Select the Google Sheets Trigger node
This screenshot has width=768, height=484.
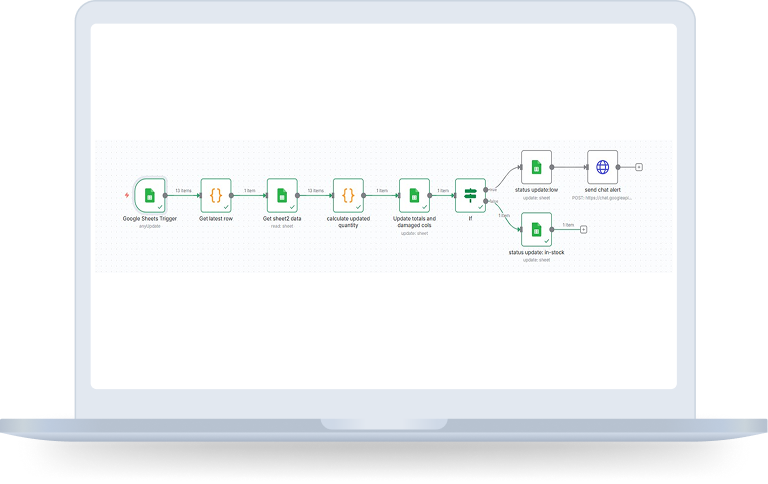(149, 194)
